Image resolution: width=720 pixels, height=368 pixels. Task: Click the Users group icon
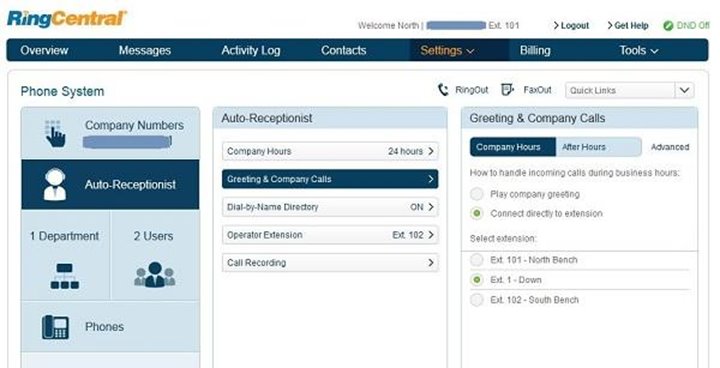155,274
